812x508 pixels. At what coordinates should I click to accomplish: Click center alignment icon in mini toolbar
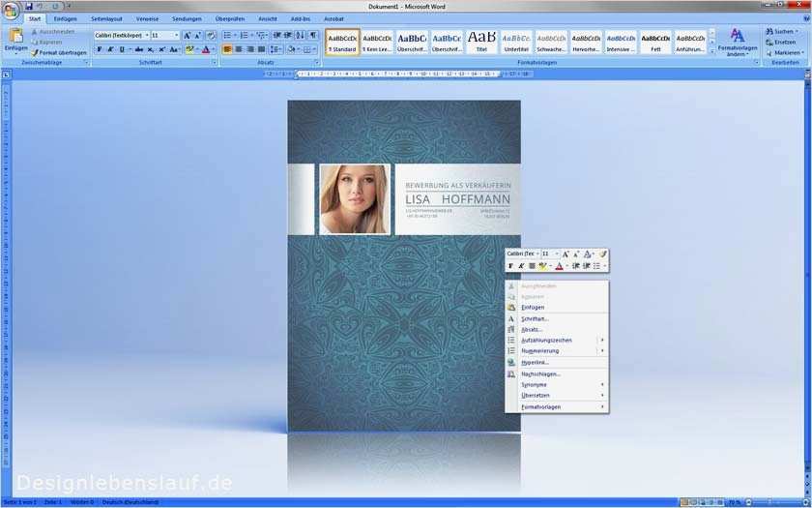(532, 266)
